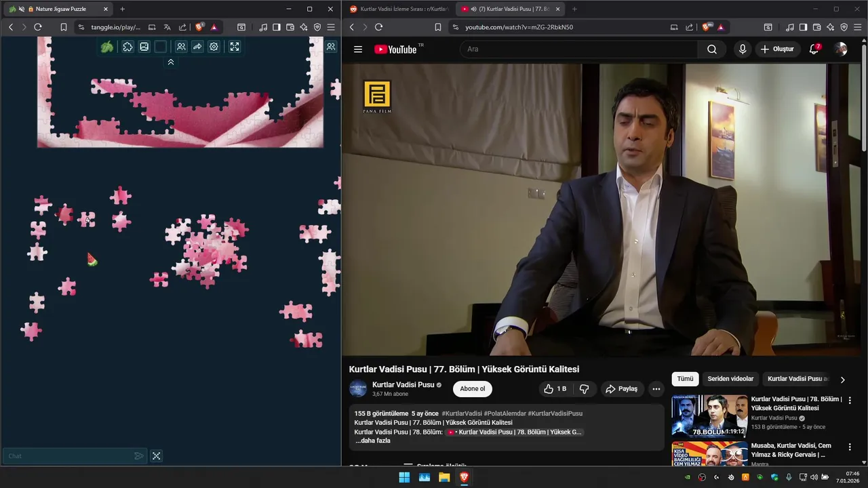The width and height of the screenshot is (868, 488).
Task: Close the Kurtlar Vadisi Pusu YouTube tab
Action: [557, 9]
